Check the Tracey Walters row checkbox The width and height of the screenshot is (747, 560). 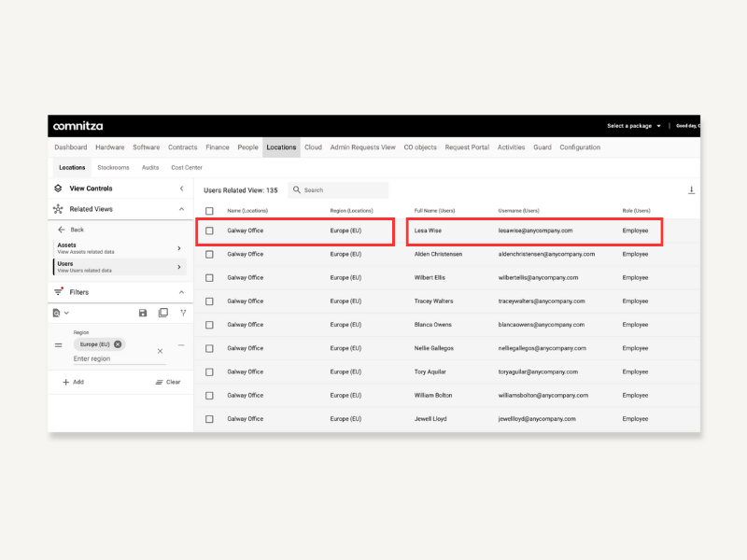tap(209, 301)
